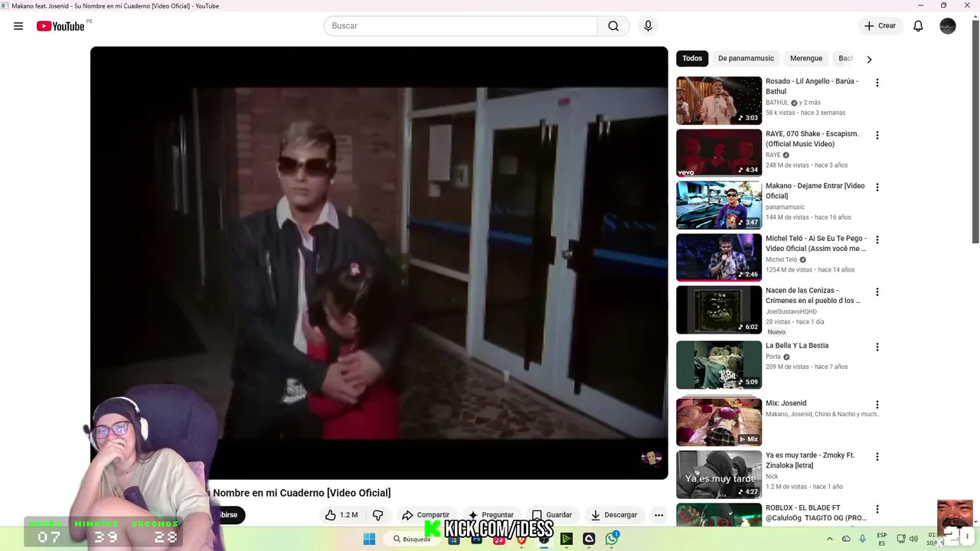This screenshot has height=551, width=980.
Task: Open options for Makano Dejame Entrar video
Action: [x=877, y=187]
